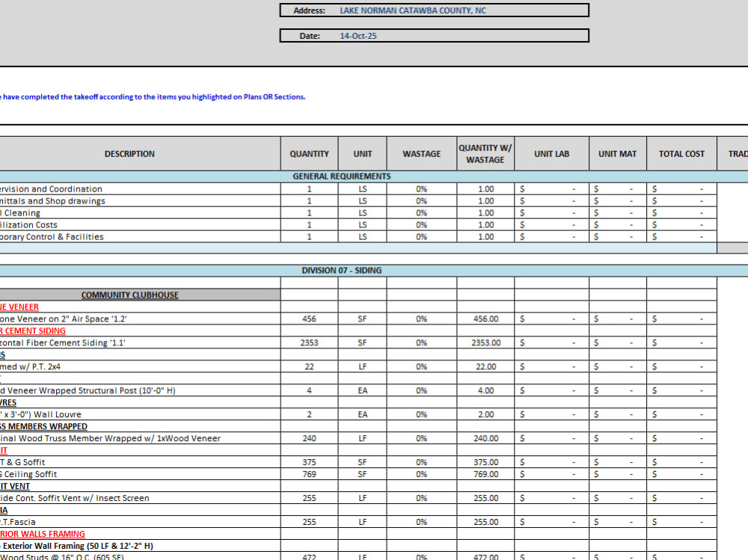This screenshot has width=748, height=560.
Task: Select the Truss Member Wrapped description cell
Action: [x=140, y=438]
